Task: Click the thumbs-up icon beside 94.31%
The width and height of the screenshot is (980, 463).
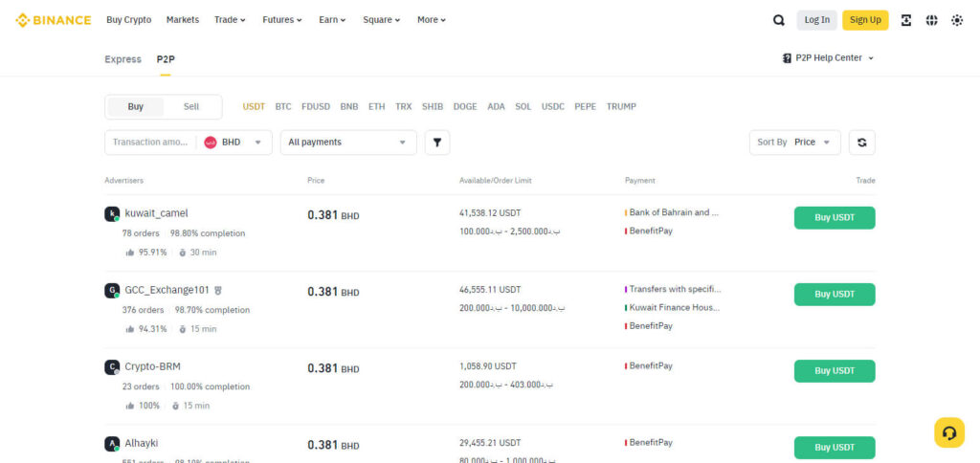Action: (x=130, y=329)
